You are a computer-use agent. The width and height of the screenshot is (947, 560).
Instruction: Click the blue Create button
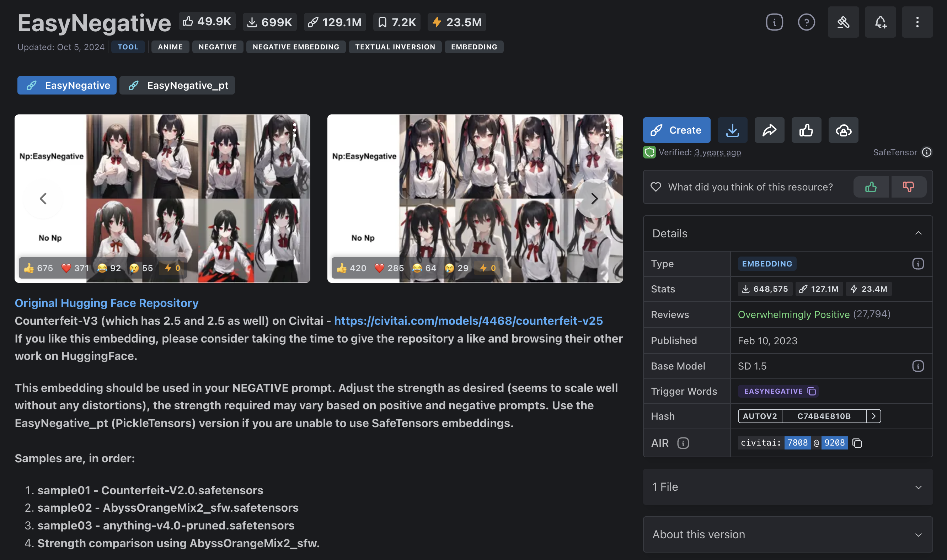676,130
